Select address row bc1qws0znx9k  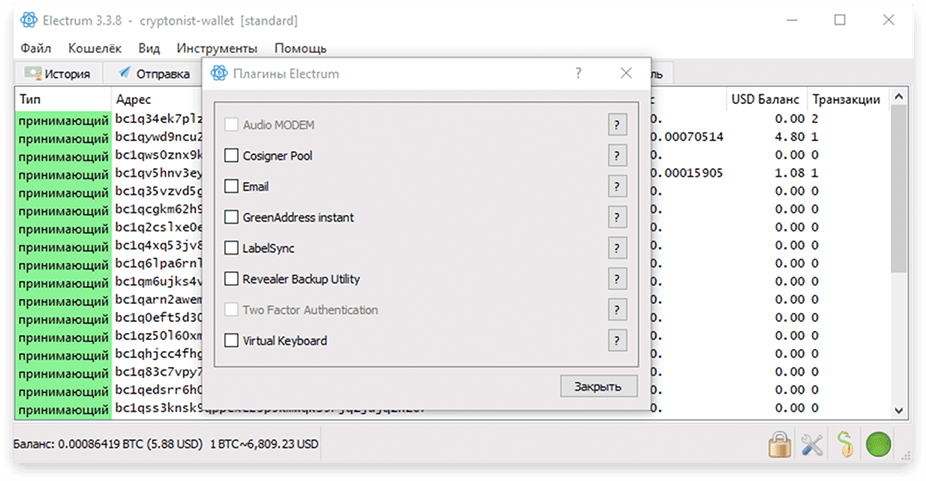tap(159, 155)
